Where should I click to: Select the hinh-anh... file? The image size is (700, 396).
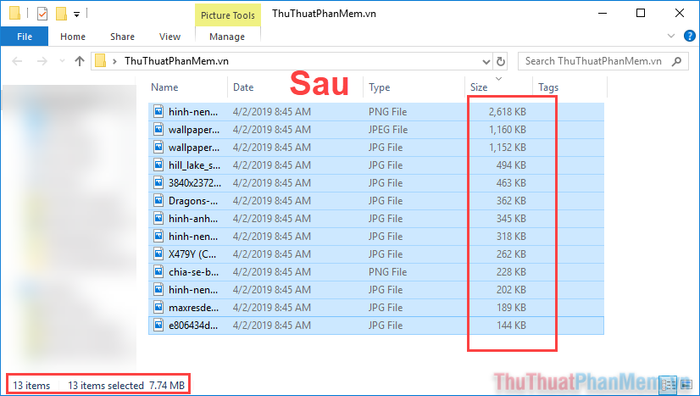click(x=376, y=219)
